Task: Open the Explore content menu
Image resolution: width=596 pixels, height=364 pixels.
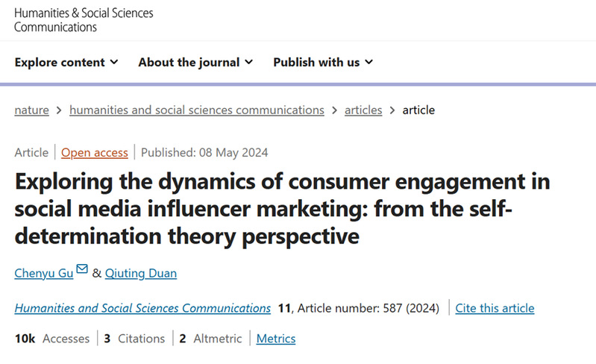Action: 60,62
